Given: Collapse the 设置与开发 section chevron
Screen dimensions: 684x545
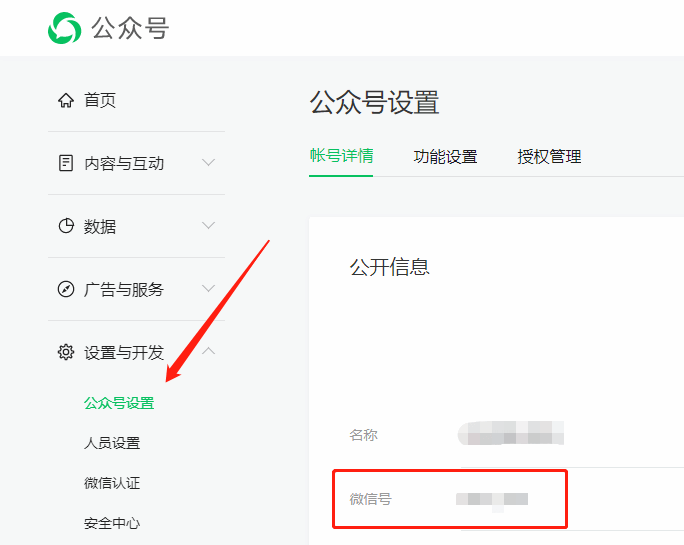Looking at the screenshot, I should point(208,351).
